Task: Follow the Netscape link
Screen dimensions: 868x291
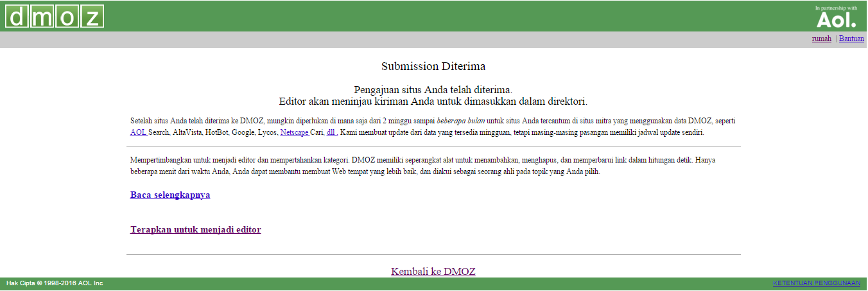Action: [x=295, y=132]
